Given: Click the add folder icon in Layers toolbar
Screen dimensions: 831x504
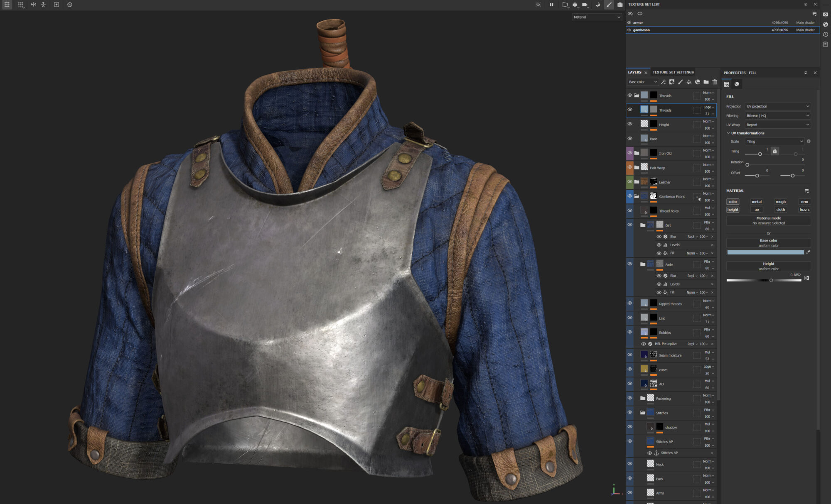Looking at the screenshot, I should click(706, 82).
